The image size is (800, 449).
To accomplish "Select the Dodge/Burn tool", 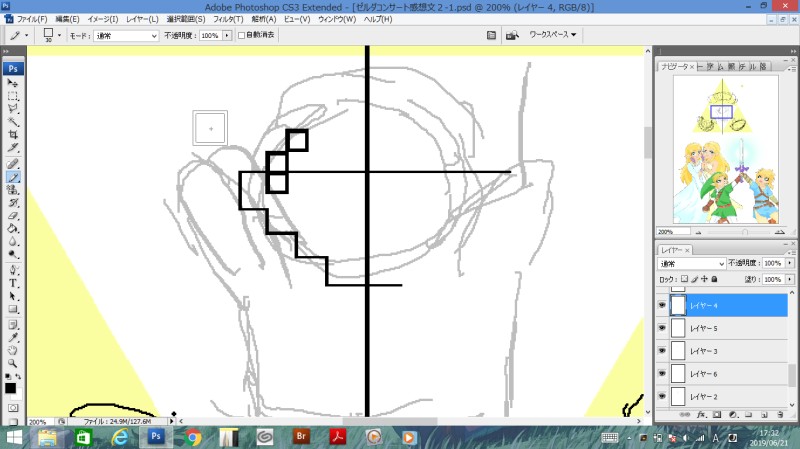I will [x=13, y=254].
